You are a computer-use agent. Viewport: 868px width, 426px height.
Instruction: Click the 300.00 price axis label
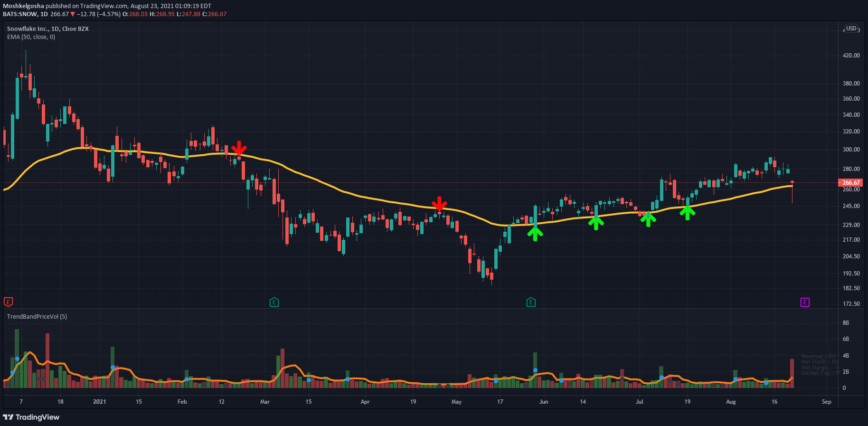[x=851, y=150]
